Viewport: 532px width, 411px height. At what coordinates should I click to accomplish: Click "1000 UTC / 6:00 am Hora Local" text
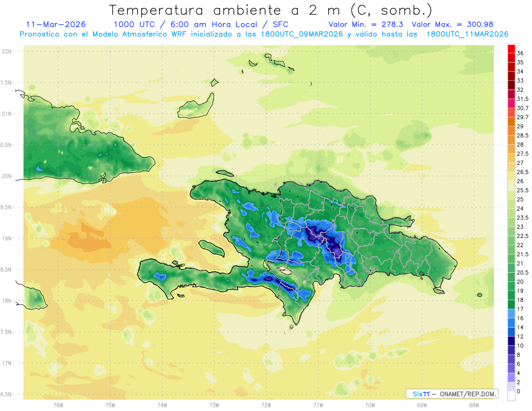pyautogui.click(x=186, y=24)
